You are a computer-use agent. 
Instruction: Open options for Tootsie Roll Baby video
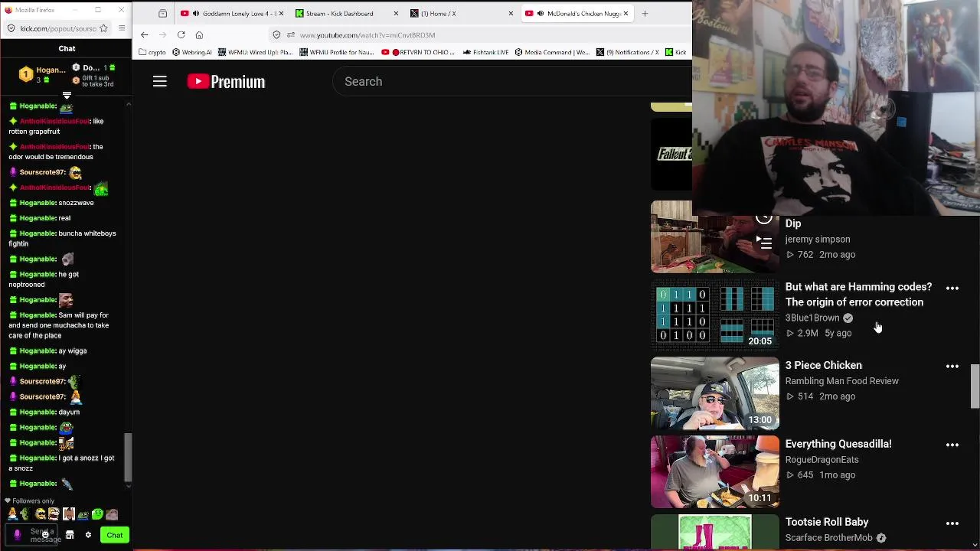pos(952,523)
